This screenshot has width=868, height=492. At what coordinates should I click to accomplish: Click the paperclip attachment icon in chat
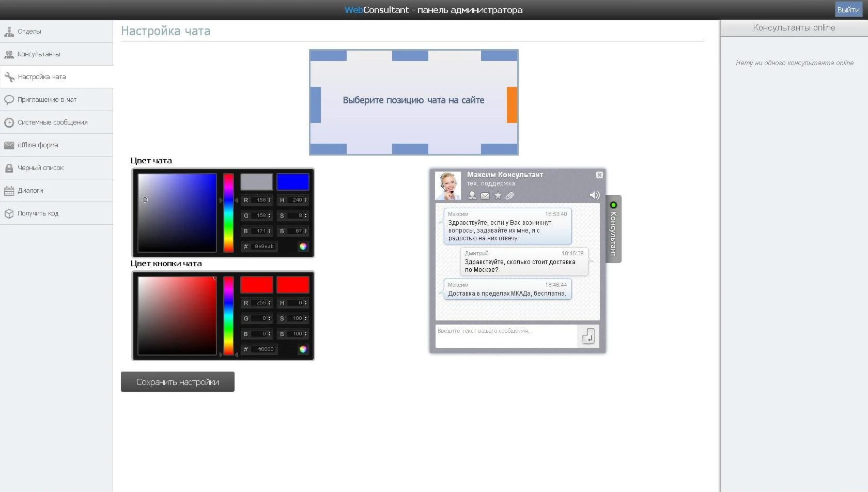click(x=509, y=196)
